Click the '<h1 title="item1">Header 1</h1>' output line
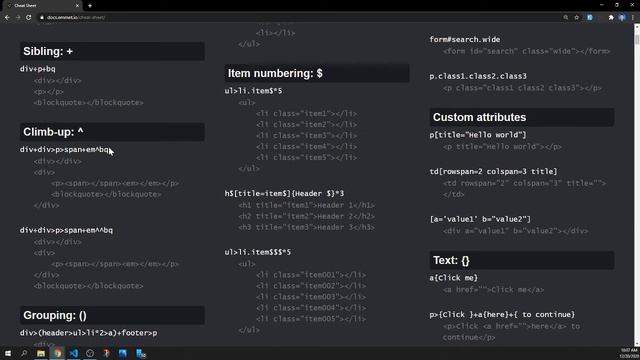This screenshot has width=640, height=360. coord(307,205)
